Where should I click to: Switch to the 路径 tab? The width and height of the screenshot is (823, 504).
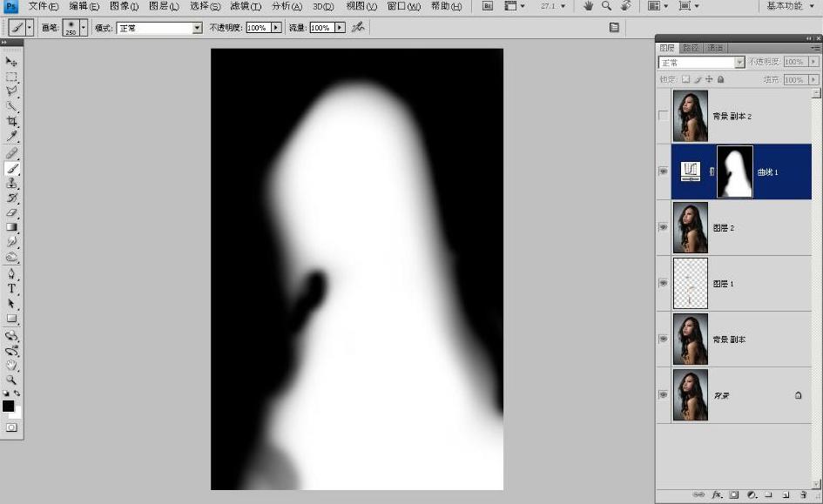point(691,48)
